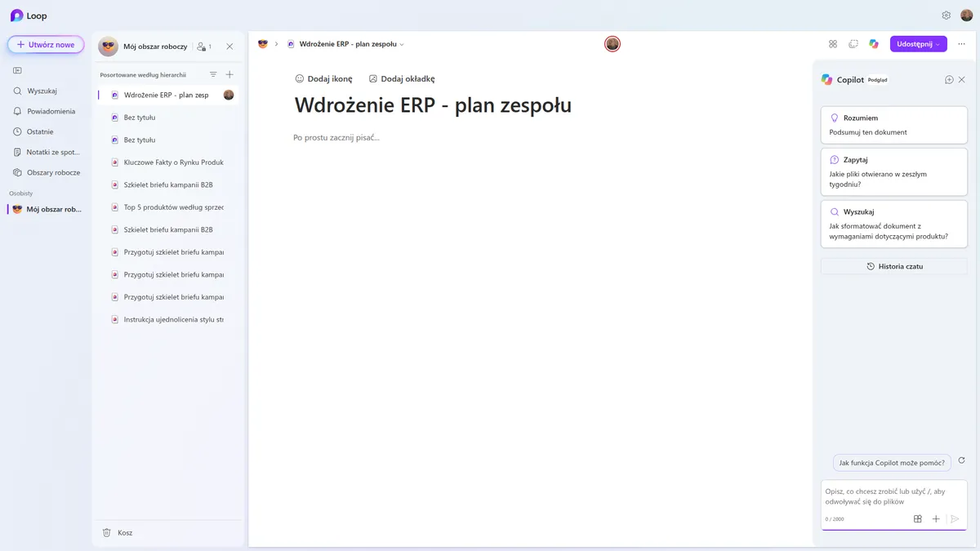The width and height of the screenshot is (980, 551).
Task: Click Dodaj ikonę above the title
Action: click(x=323, y=79)
